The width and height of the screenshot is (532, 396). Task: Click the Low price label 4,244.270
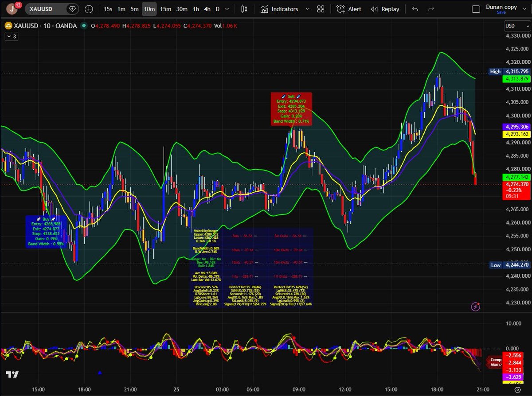(x=509, y=265)
